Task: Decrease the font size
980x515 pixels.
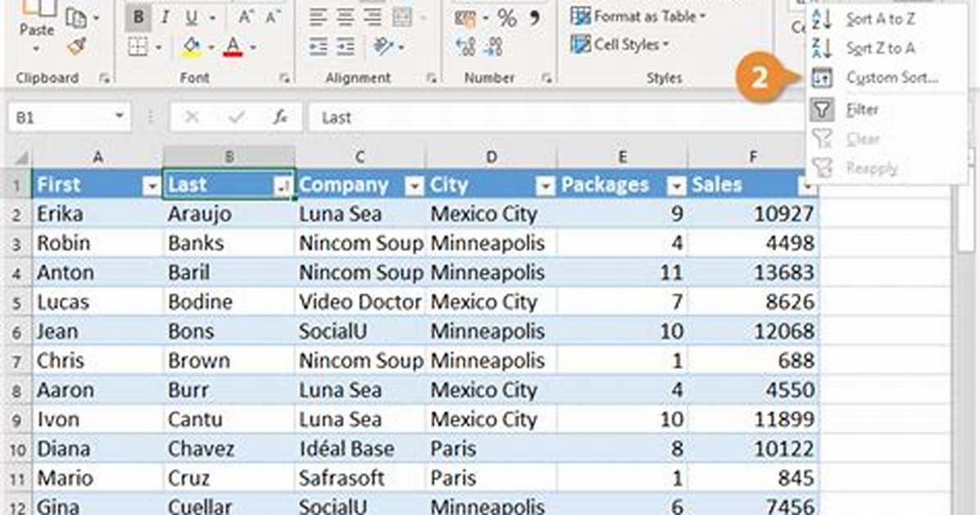Action: 273,17
